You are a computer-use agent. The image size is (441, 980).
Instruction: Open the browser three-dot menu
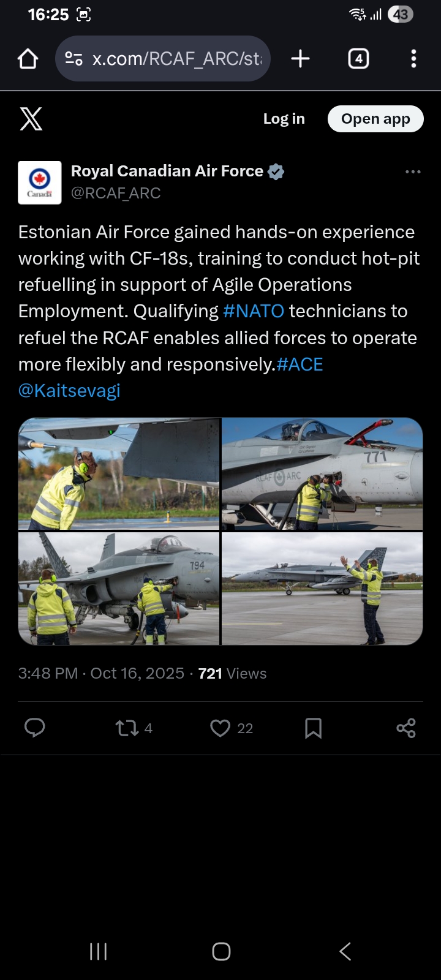[413, 59]
